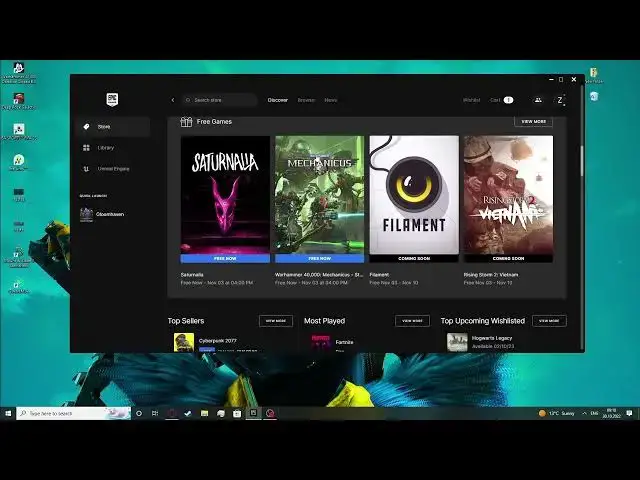Click the taskbar 'Type here to search' box
Viewport: 640px width, 480px height.
point(74,413)
